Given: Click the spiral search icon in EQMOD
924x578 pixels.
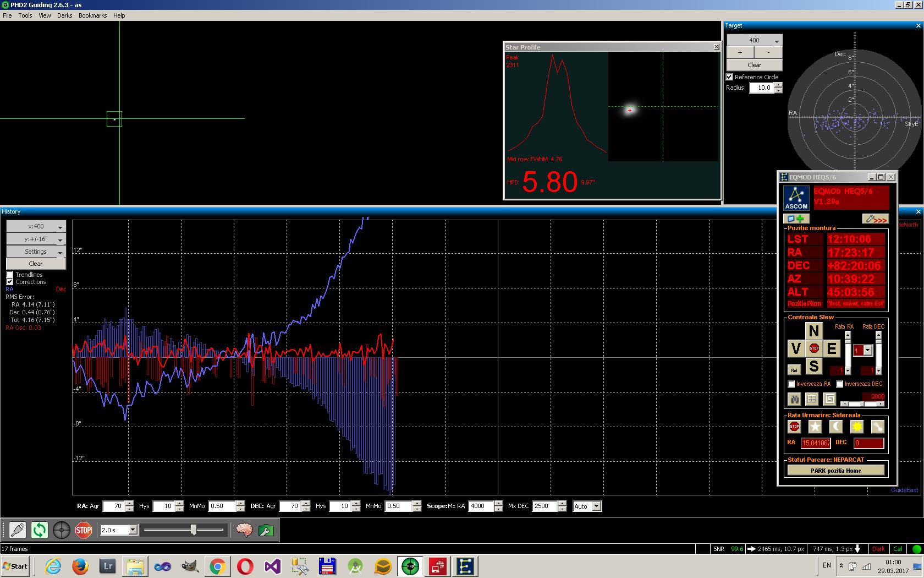Looking at the screenshot, I should 829,399.
